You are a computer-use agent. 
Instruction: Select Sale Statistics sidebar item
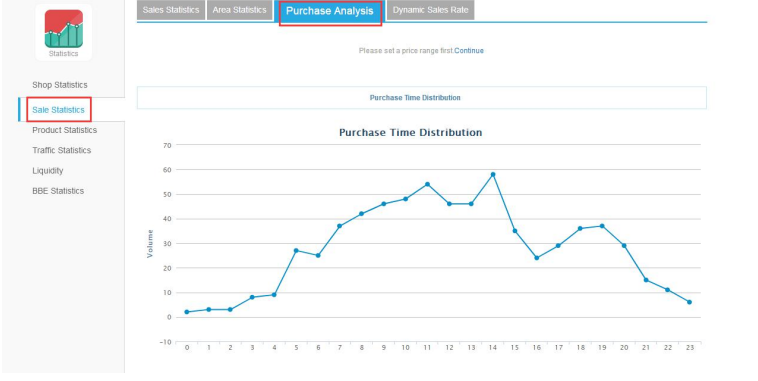click(x=58, y=110)
